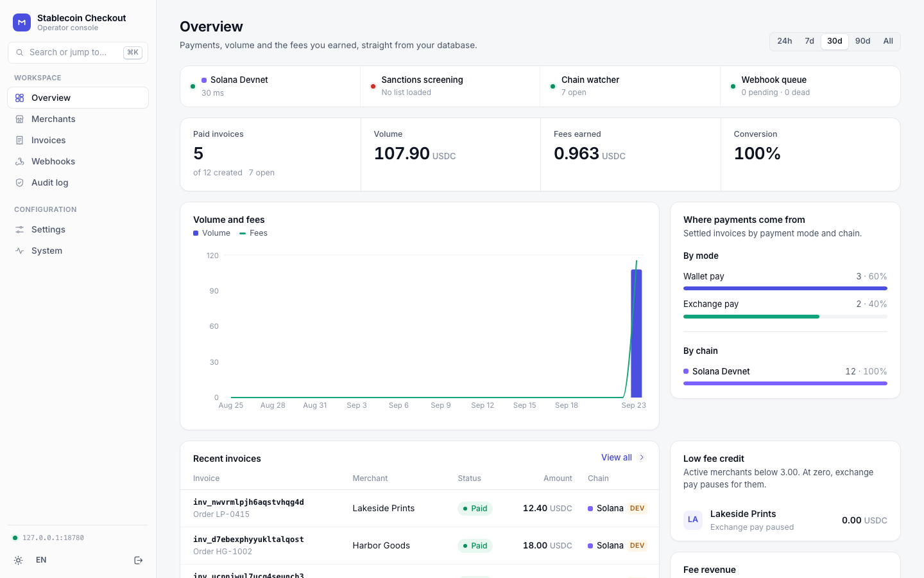Click the Sanctions screening status card
Viewport: 924px width, 578px height.
tap(450, 87)
